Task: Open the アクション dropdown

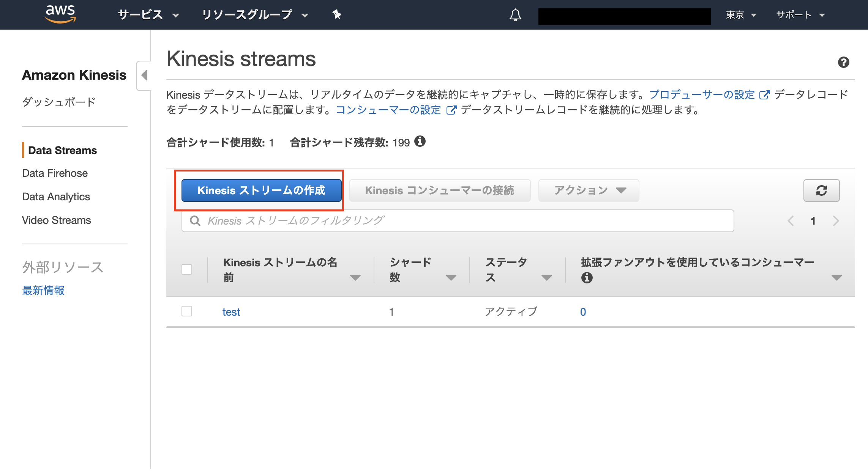Action: point(588,190)
